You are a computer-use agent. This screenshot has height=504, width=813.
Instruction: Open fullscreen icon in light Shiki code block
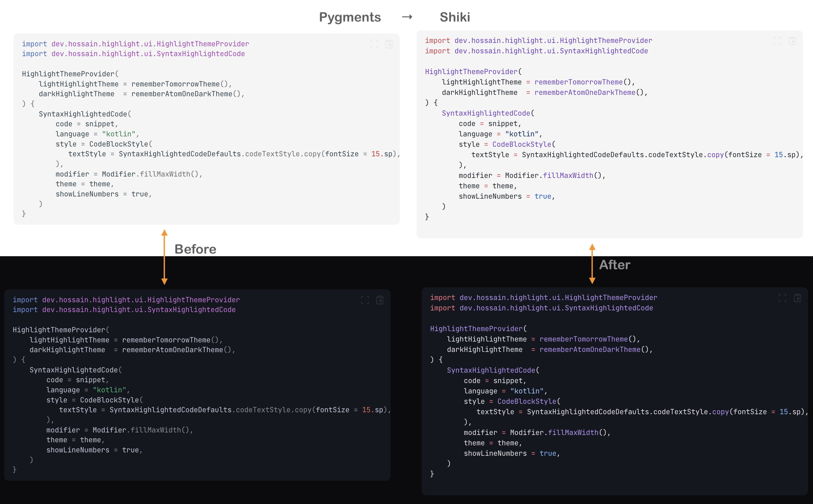pyautogui.click(x=777, y=41)
